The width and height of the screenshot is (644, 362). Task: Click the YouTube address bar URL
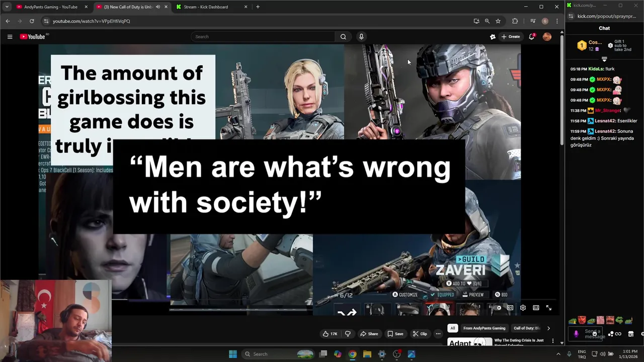pos(91,21)
